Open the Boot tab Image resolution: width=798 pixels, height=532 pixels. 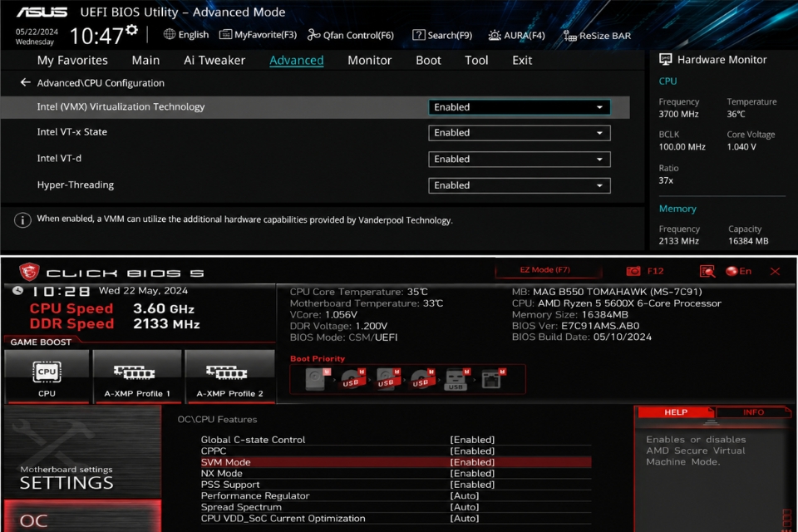click(428, 60)
